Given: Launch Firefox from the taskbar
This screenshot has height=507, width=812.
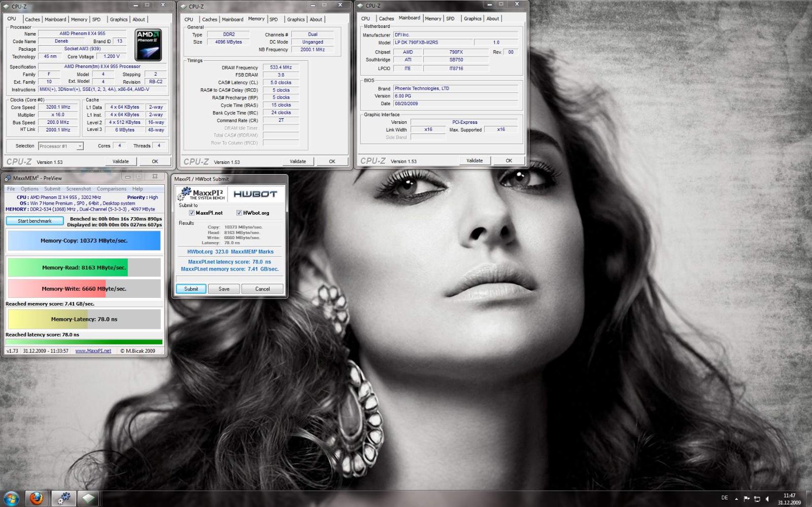Looking at the screenshot, I should (x=36, y=498).
